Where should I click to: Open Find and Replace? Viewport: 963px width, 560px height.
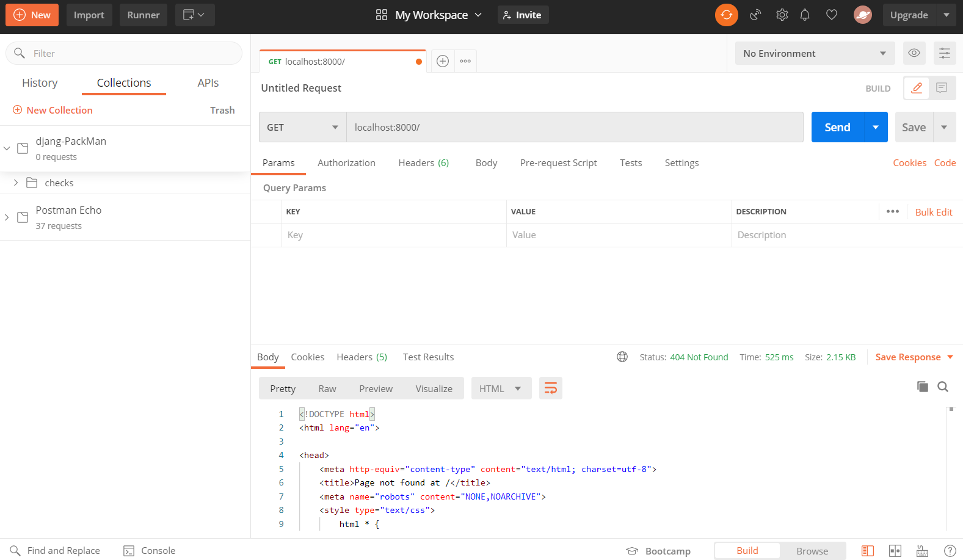(55, 550)
